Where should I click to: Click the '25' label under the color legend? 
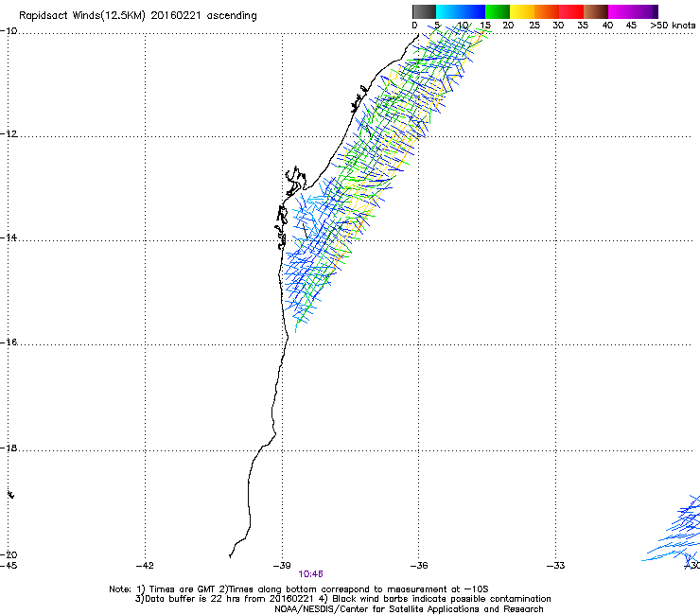(x=534, y=26)
